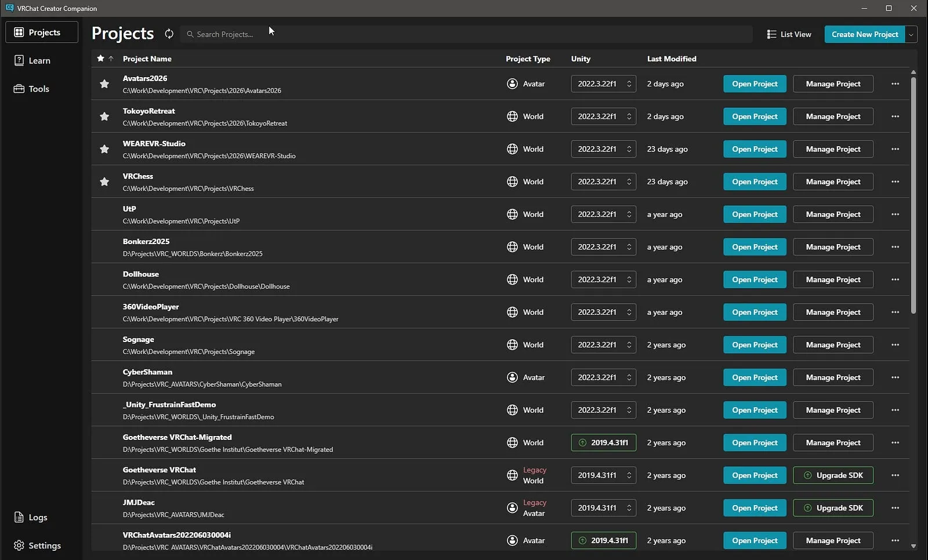Sort by Project Name column header
Screen dimensions: 928x560
coord(147,59)
